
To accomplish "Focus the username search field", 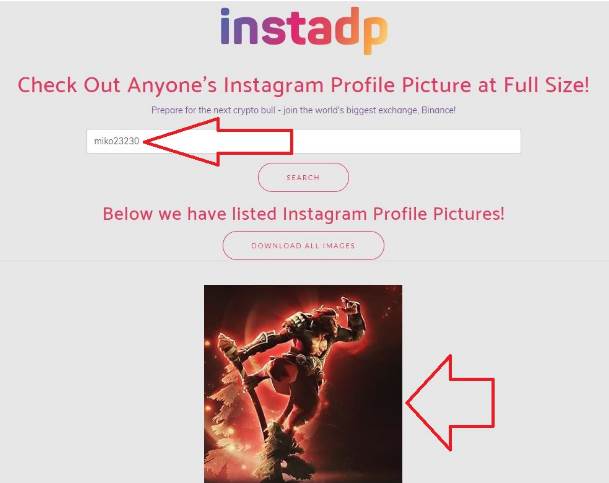I will (x=303, y=141).
